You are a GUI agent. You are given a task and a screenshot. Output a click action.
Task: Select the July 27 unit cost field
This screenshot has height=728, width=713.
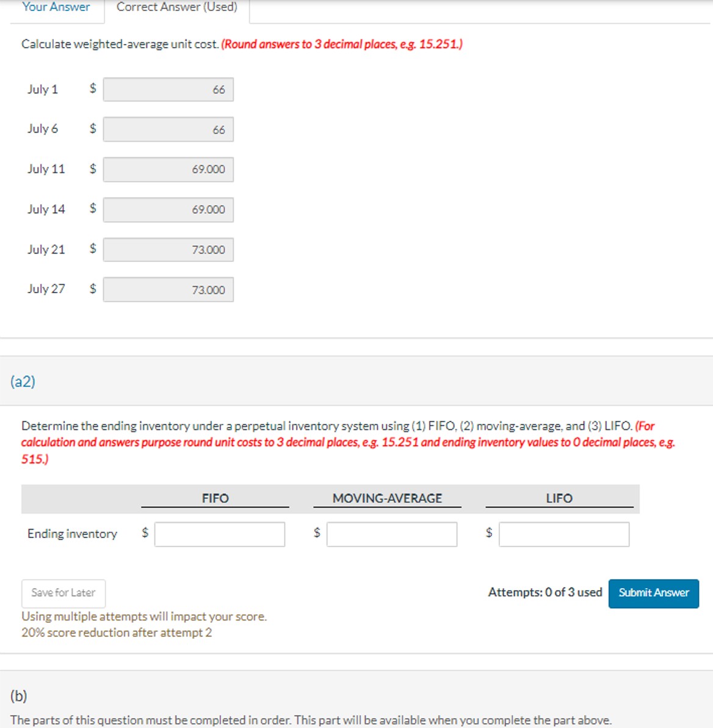click(x=168, y=289)
